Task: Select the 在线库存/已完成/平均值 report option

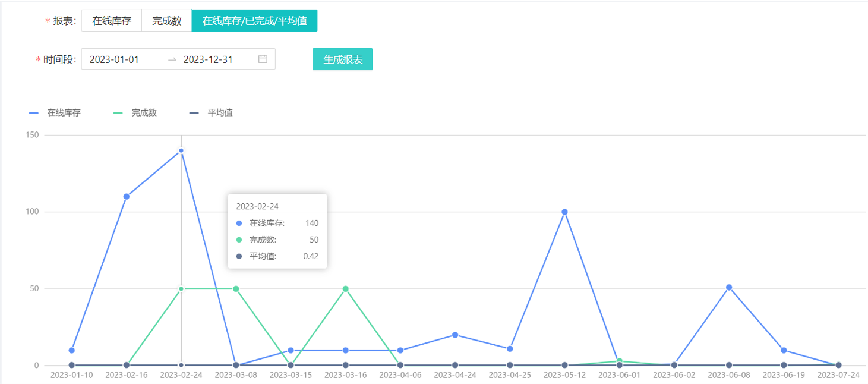Action: tap(254, 21)
